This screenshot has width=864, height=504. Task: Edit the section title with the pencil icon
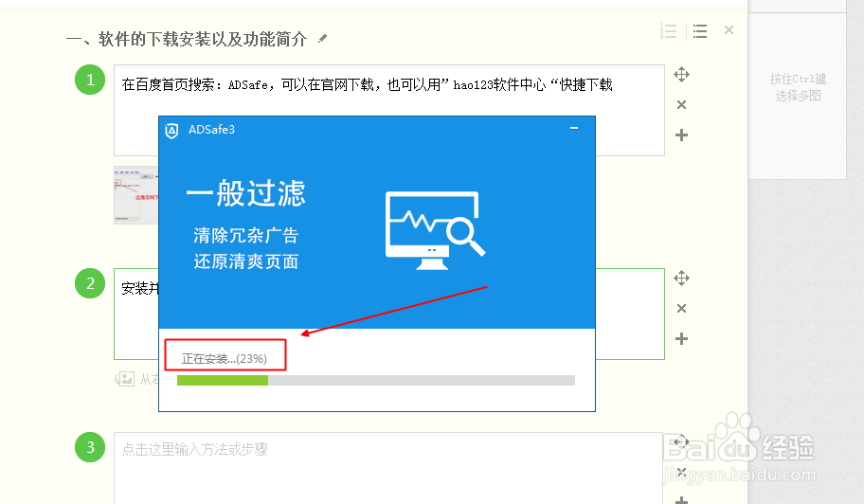tap(323, 38)
